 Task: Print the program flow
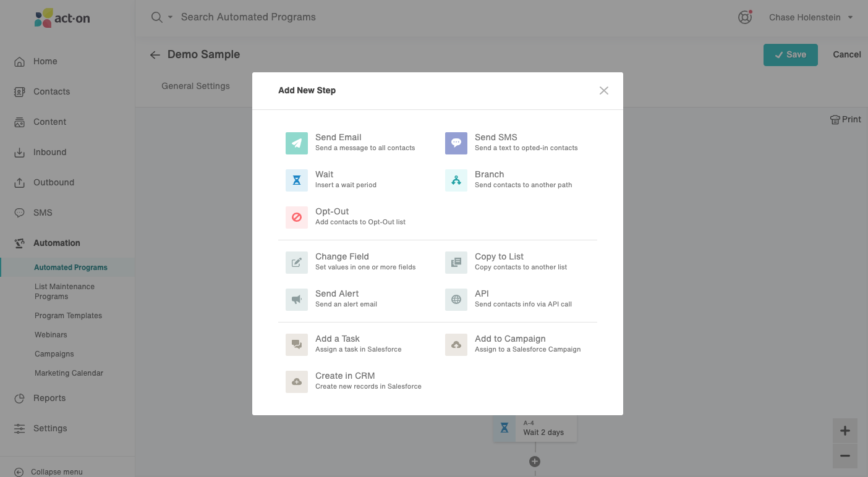[845, 119]
